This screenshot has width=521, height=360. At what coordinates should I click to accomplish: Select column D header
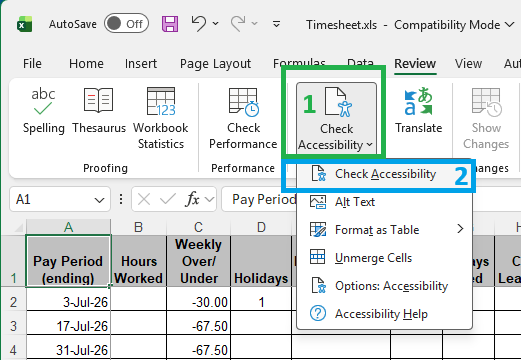click(x=261, y=227)
